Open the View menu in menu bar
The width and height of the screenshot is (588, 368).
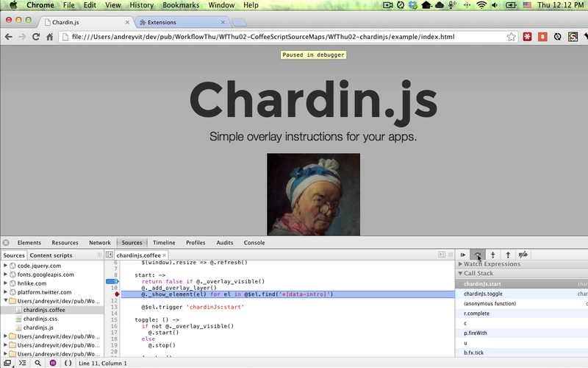click(113, 5)
